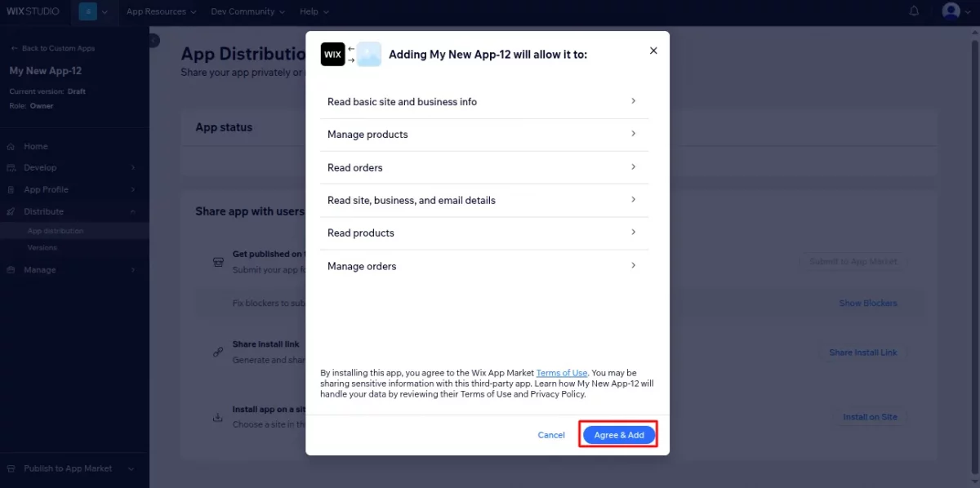Open the Terms of Use link
This screenshot has width=980, height=488.
coord(562,373)
